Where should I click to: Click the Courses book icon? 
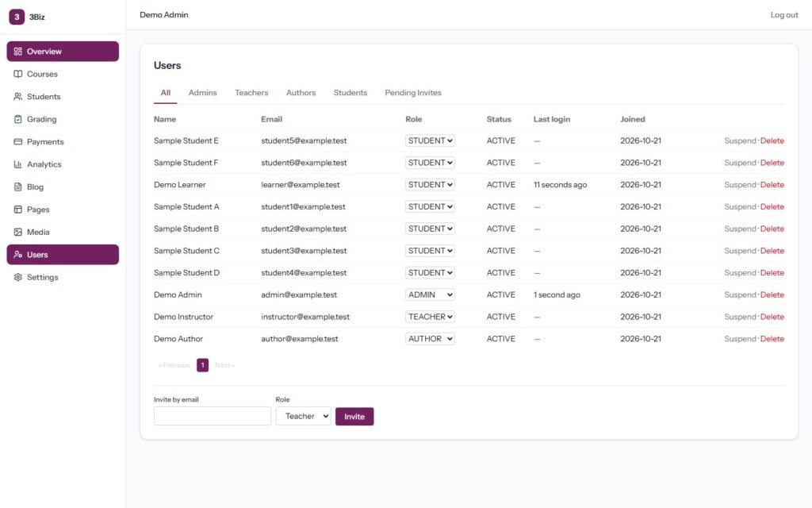coord(17,74)
